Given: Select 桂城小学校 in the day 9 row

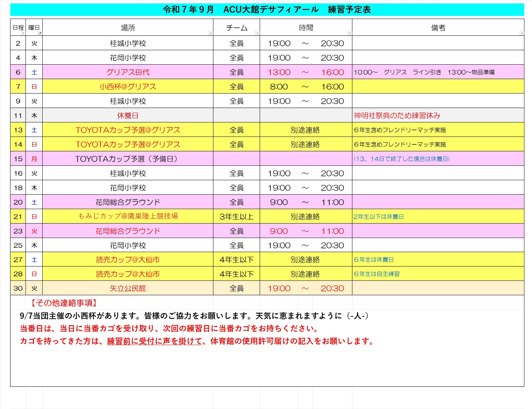Looking at the screenshot, I should [x=128, y=101].
